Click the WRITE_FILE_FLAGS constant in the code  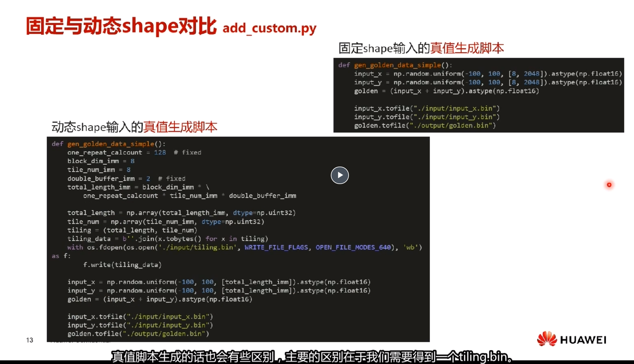coord(276,247)
